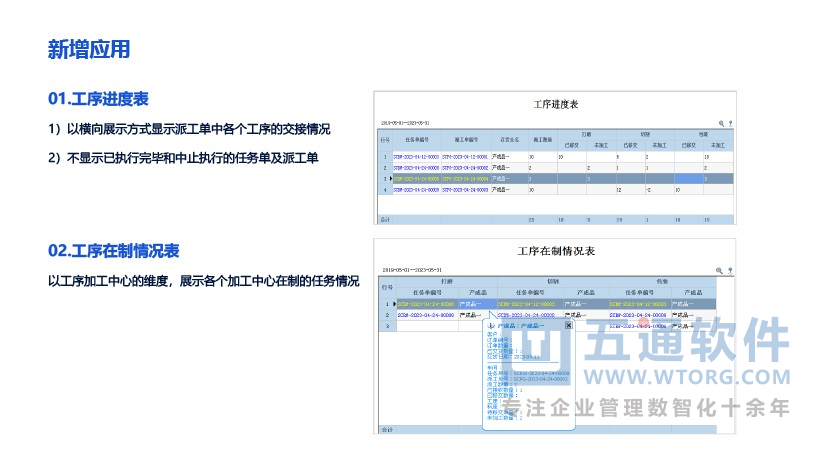Select the 存货全名 column header in 工序进度表

tap(509, 140)
